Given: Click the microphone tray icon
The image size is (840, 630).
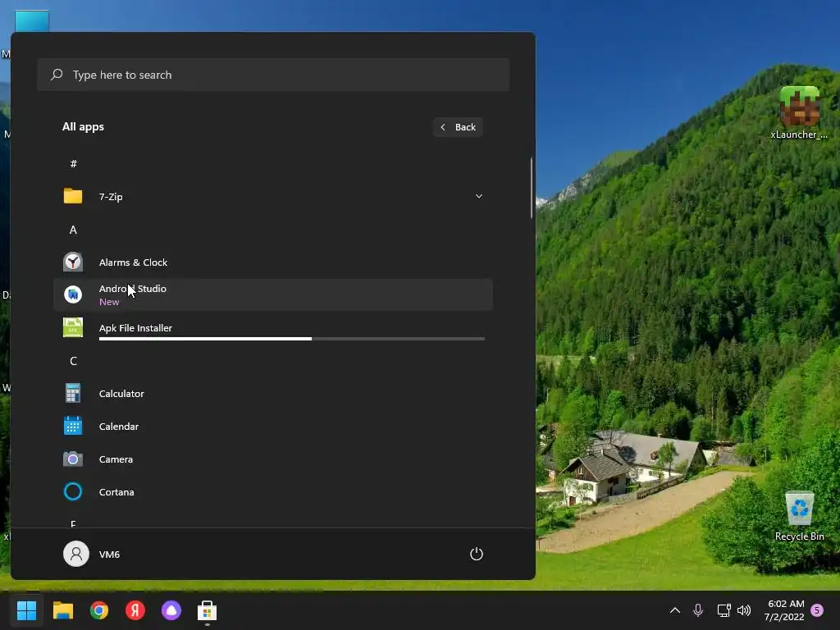Looking at the screenshot, I should click(x=698, y=609).
